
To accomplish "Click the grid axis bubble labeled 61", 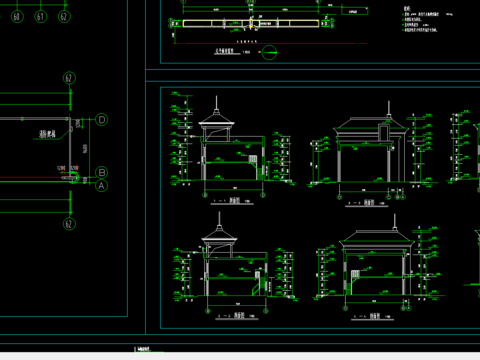I will (40, 16).
